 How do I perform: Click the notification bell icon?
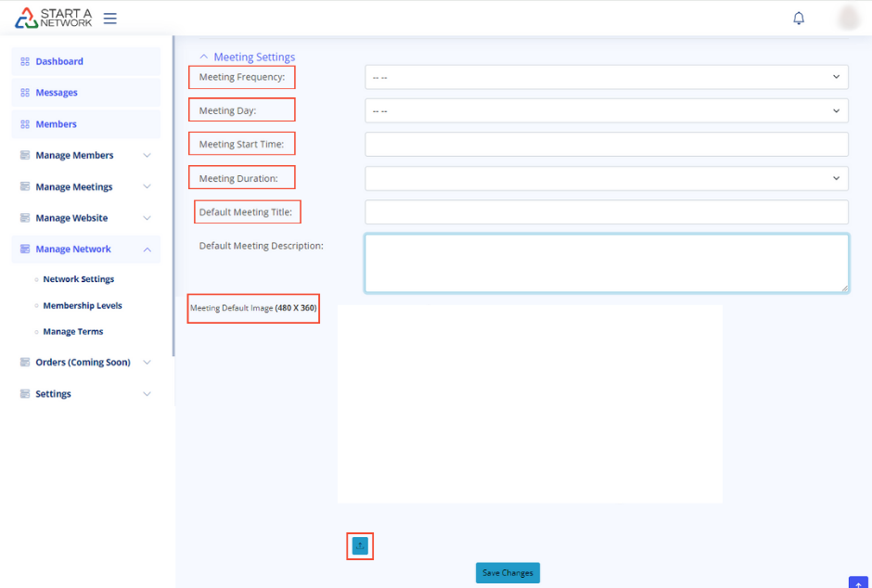(x=799, y=18)
